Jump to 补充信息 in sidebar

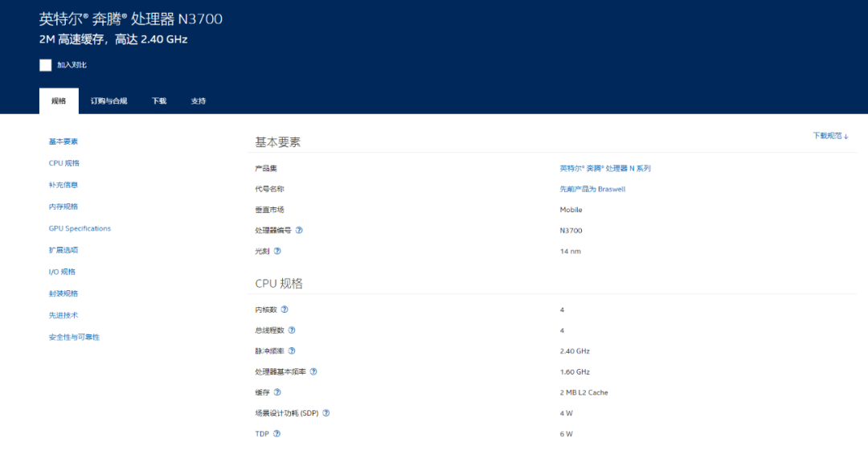pos(63,185)
